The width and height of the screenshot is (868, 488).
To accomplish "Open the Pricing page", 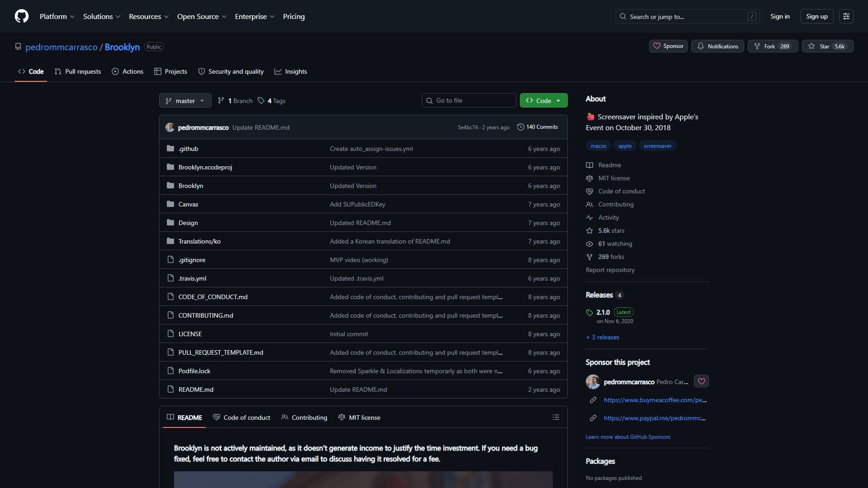I will click(294, 16).
